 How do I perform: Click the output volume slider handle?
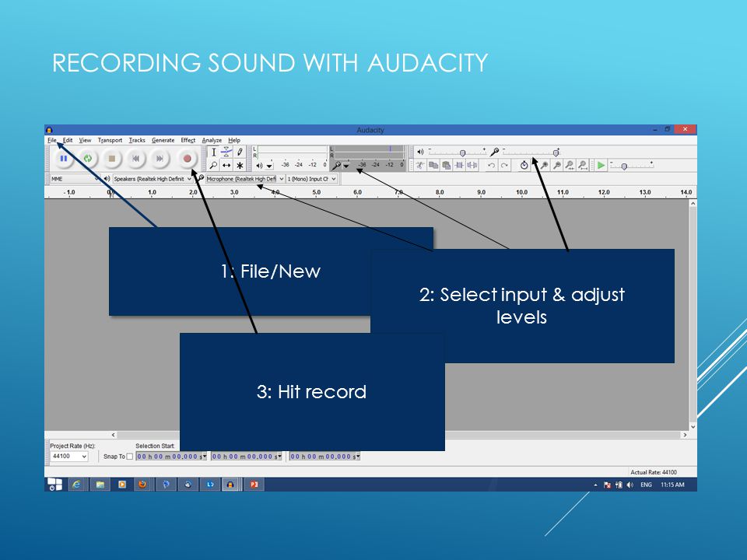point(462,153)
